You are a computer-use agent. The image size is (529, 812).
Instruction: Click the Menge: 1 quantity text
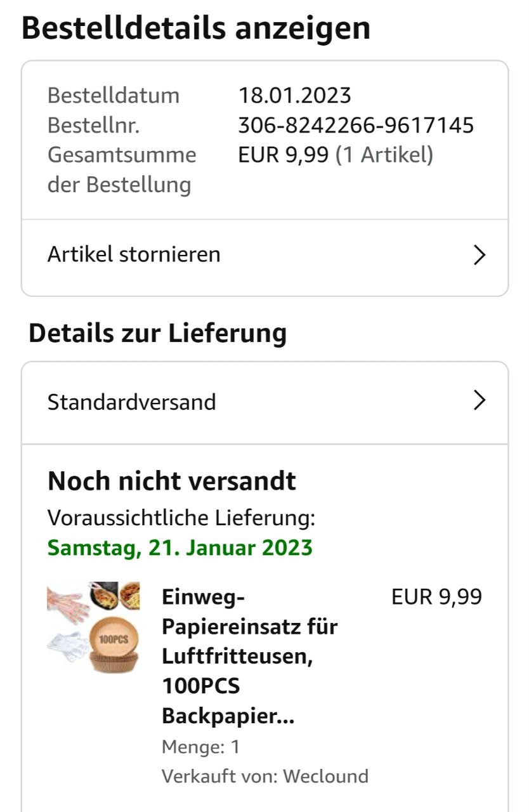pyautogui.click(x=201, y=747)
